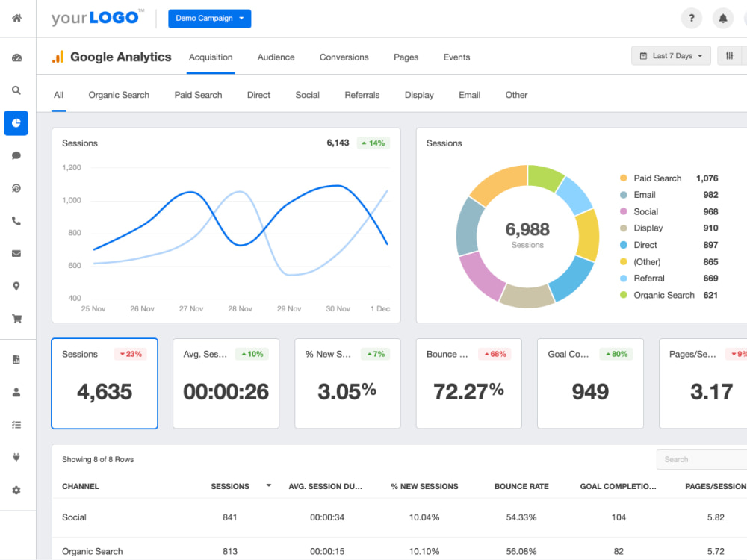The image size is (747, 560).
Task: Go to the home icon in sidebar
Action: (16, 18)
